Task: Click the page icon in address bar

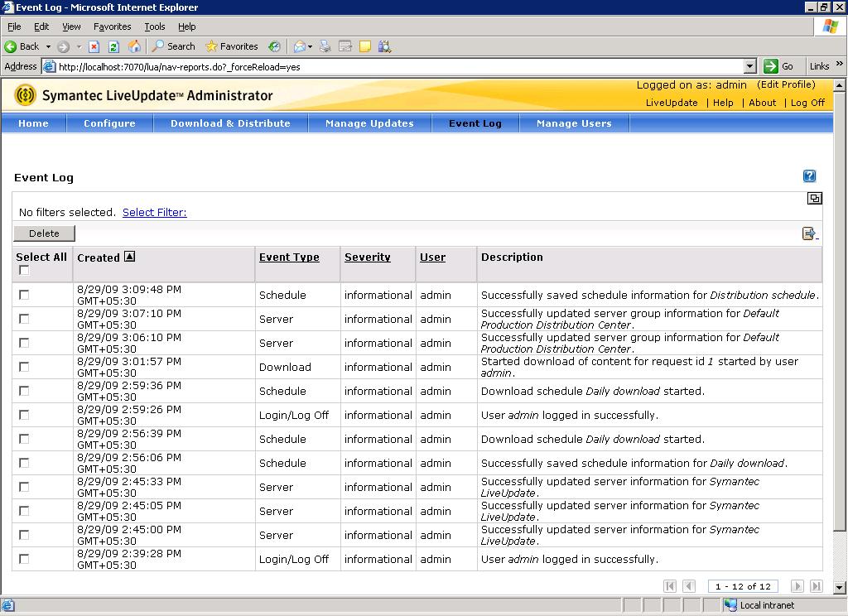Action: pos(49,66)
